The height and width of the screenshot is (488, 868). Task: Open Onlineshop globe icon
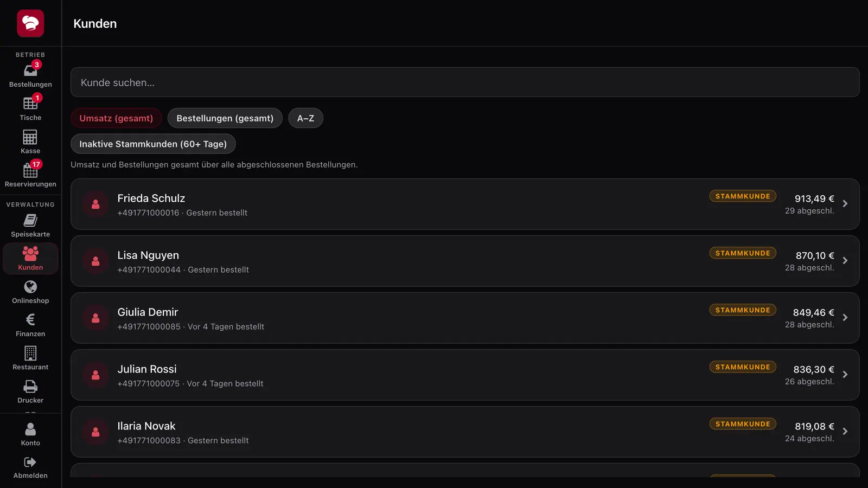point(30,286)
